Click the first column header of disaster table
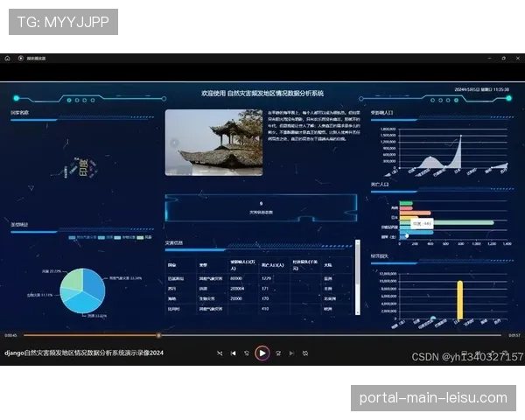 171,263
